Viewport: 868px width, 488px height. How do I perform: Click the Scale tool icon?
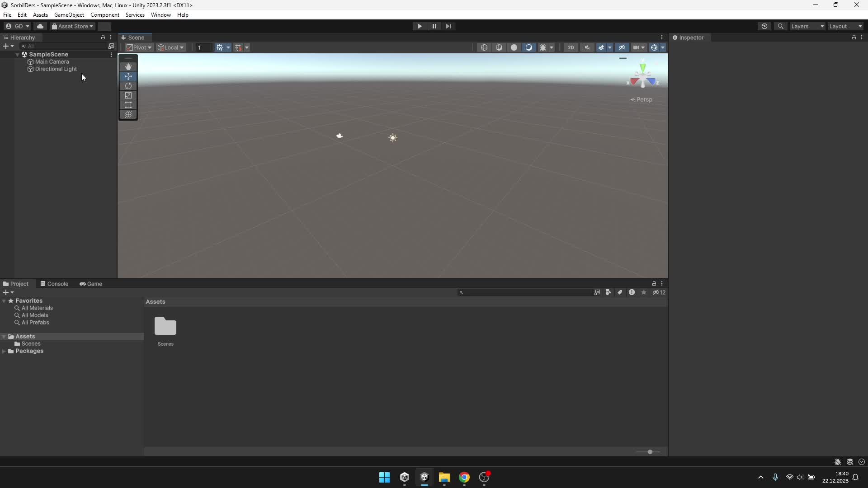128,95
